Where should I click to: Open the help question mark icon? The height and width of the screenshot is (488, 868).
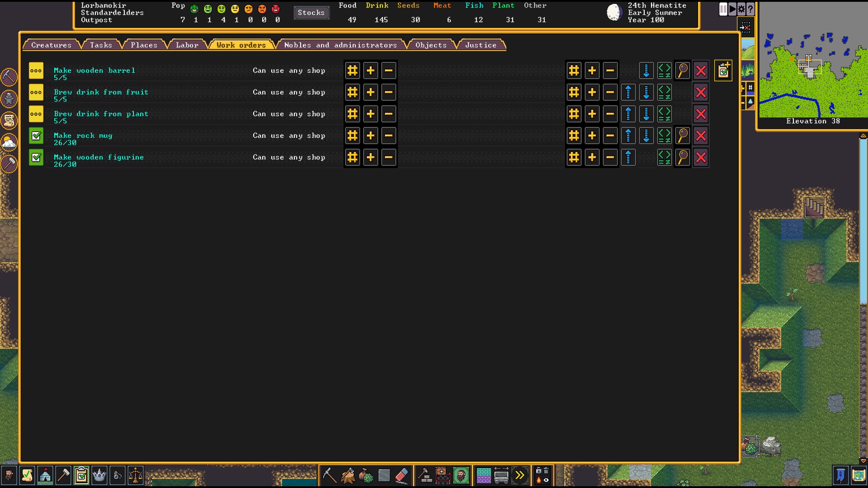pos(750,9)
